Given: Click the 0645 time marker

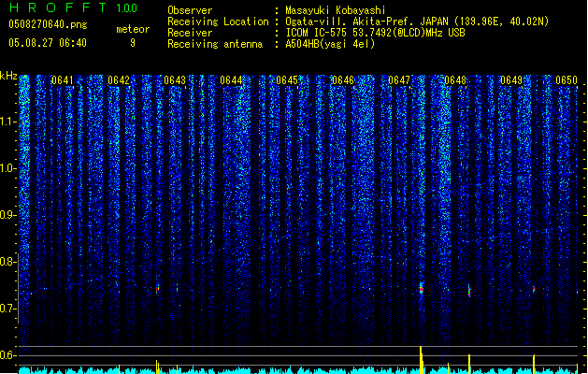Looking at the screenshot, I should (x=287, y=80).
